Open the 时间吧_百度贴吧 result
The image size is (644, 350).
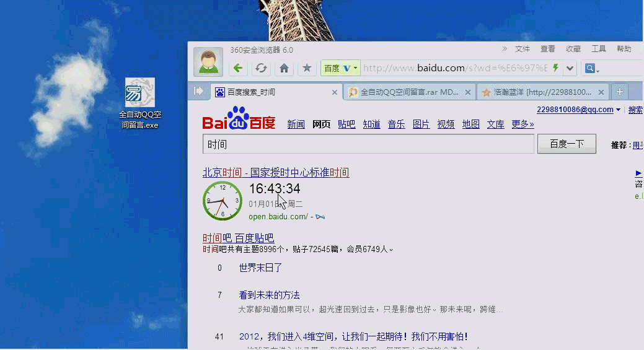point(238,238)
